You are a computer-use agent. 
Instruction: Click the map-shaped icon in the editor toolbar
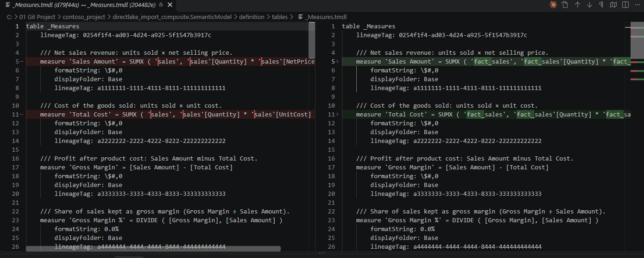(x=613, y=5)
